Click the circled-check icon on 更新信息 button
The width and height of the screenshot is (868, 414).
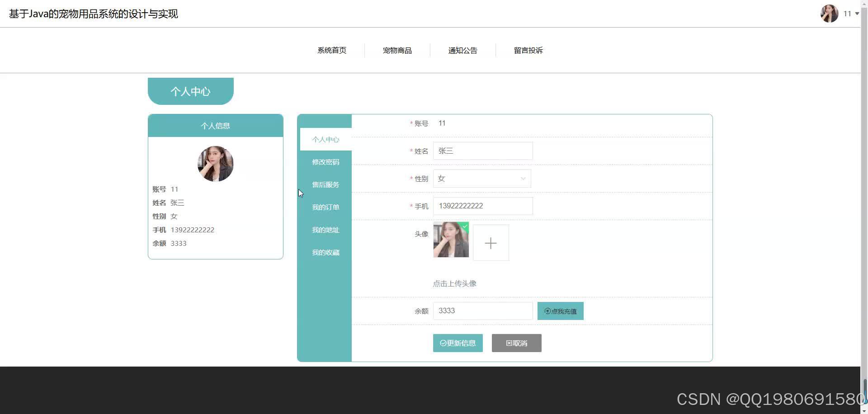coord(442,343)
